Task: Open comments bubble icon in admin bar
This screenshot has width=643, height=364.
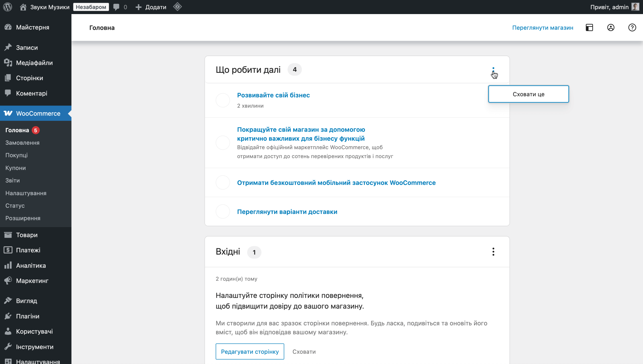Action: tap(116, 7)
